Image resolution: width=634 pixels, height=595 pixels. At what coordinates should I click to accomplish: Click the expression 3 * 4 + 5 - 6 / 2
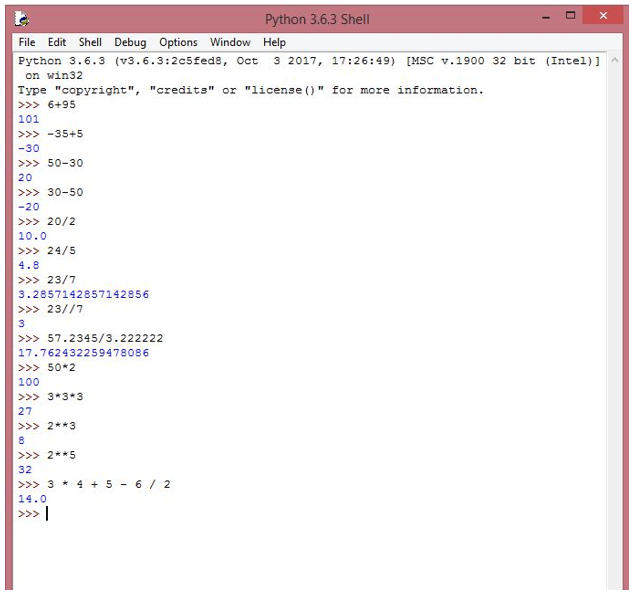pyautogui.click(x=109, y=484)
